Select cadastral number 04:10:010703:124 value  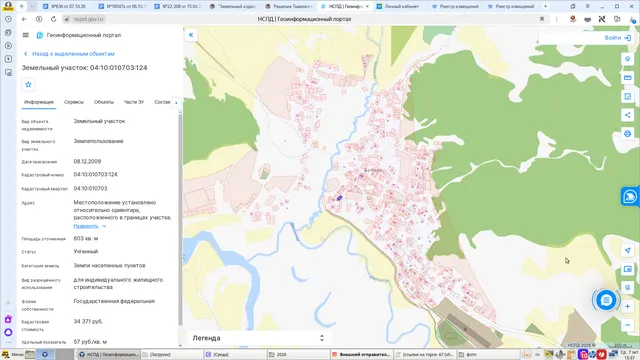(96, 174)
